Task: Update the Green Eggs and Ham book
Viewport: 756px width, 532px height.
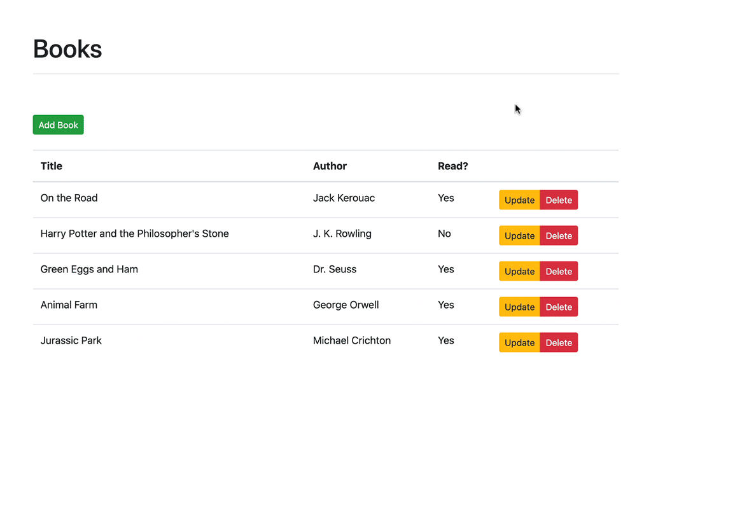Action: point(519,271)
